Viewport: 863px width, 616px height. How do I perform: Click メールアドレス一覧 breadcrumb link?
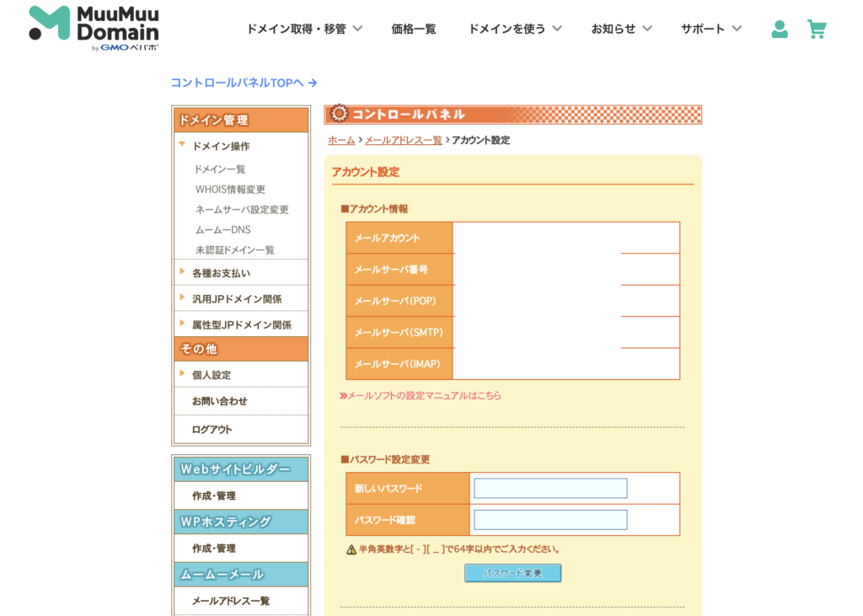click(x=404, y=141)
